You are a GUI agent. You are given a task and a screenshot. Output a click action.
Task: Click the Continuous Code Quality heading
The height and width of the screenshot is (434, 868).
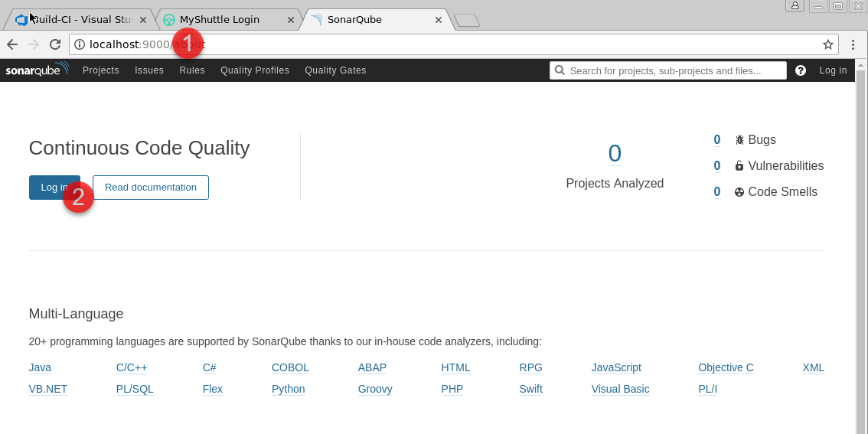139,148
